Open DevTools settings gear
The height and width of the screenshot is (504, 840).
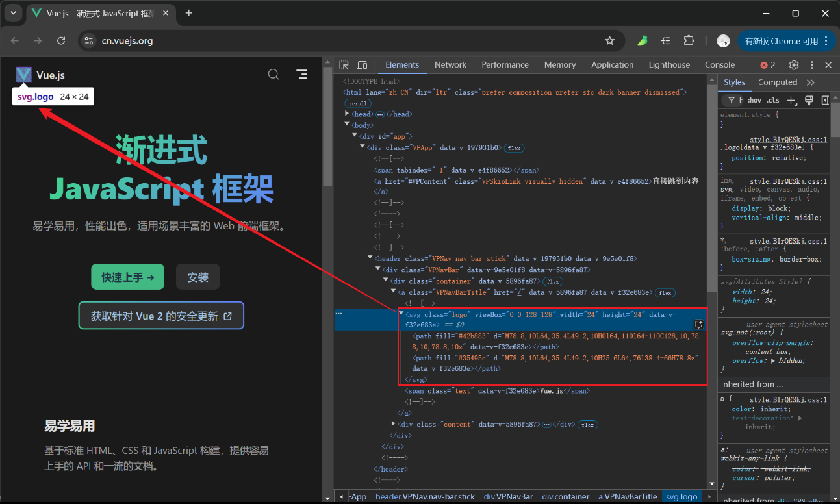point(794,65)
